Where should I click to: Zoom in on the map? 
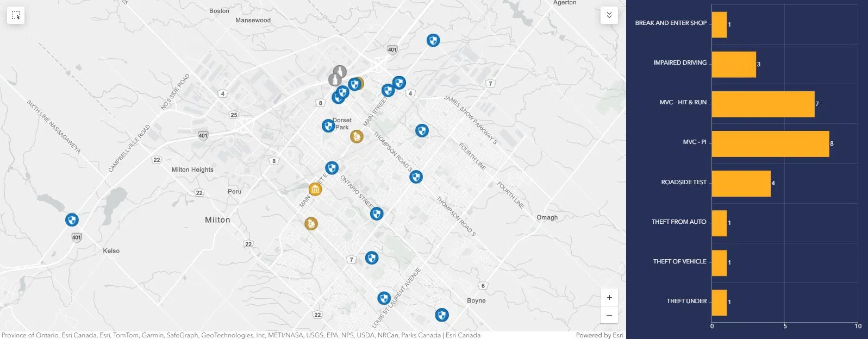(x=609, y=298)
